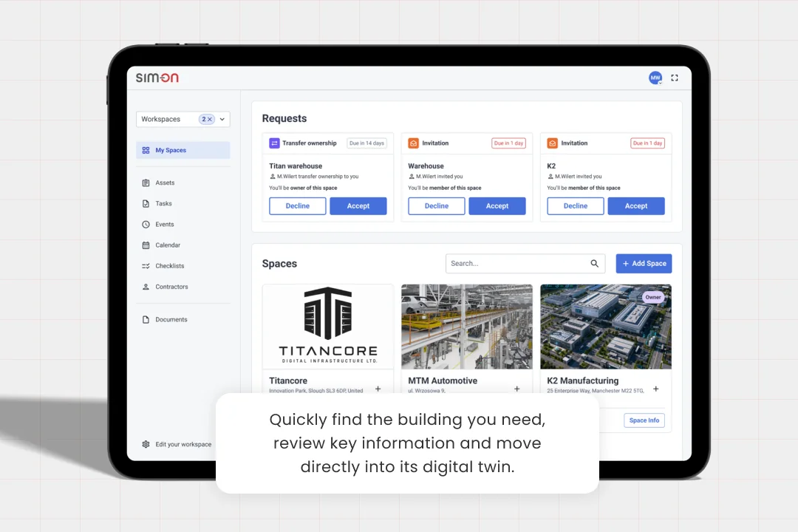The image size is (798, 532).
Task: Decline the Titan warehouse transfer request
Action: tap(298, 206)
